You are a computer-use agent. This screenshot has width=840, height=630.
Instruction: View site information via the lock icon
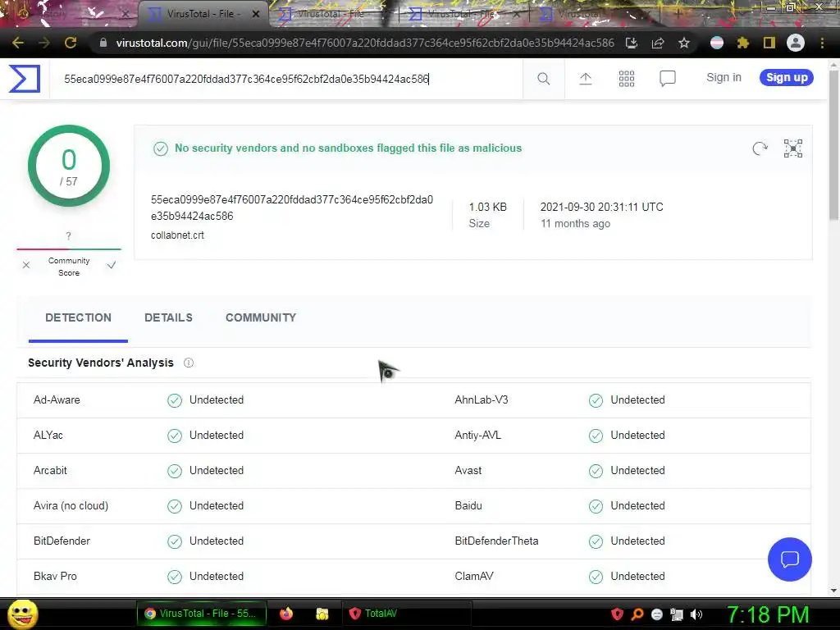tap(103, 43)
